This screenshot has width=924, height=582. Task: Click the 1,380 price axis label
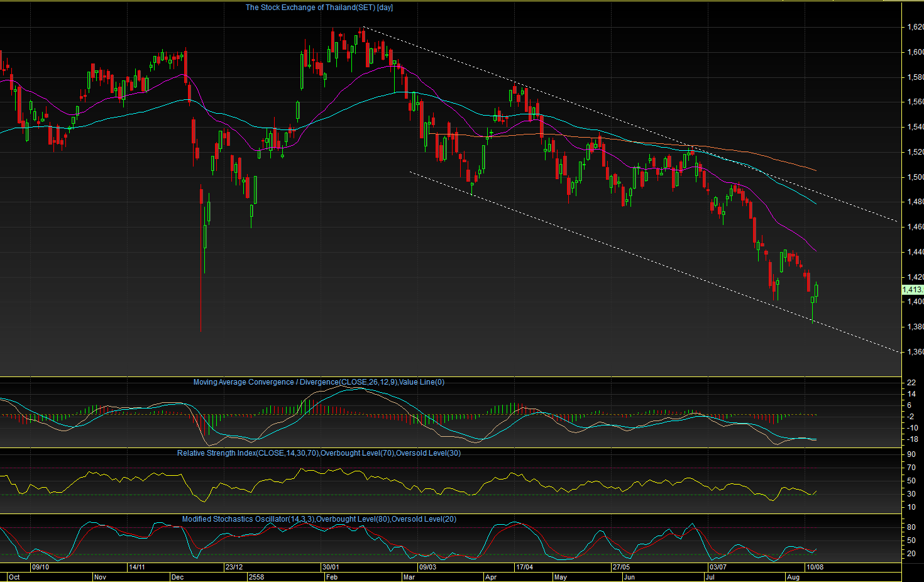915,327
